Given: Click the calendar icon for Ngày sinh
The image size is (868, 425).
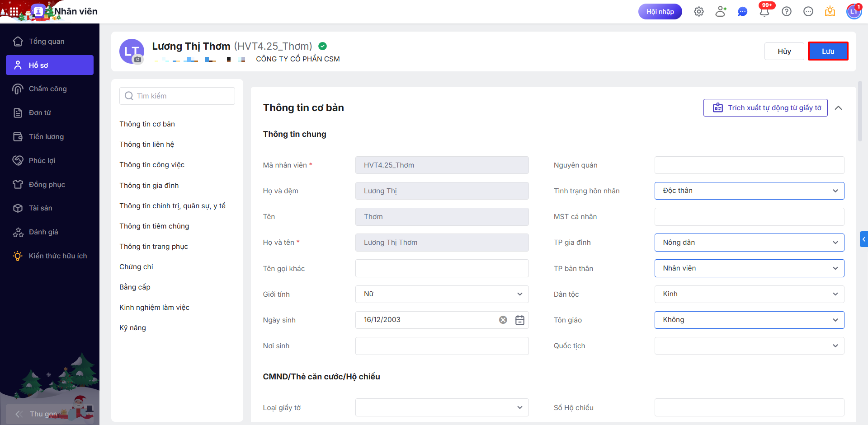Looking at the screenshot, I should pos(520,320).
